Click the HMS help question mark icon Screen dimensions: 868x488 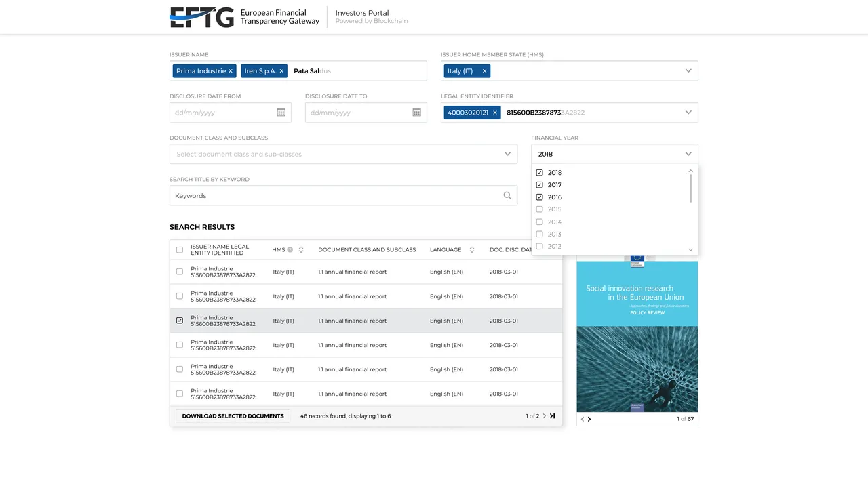pyautogui.click(x=290, y=249)
